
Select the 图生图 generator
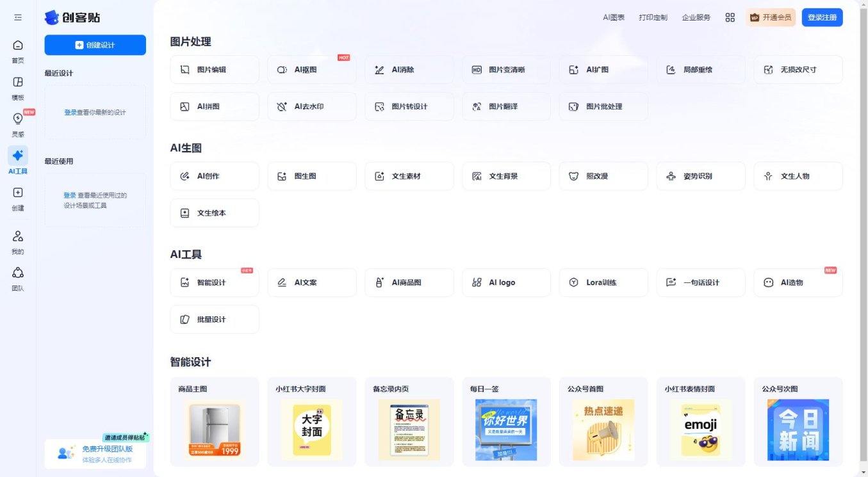[312, 175]
